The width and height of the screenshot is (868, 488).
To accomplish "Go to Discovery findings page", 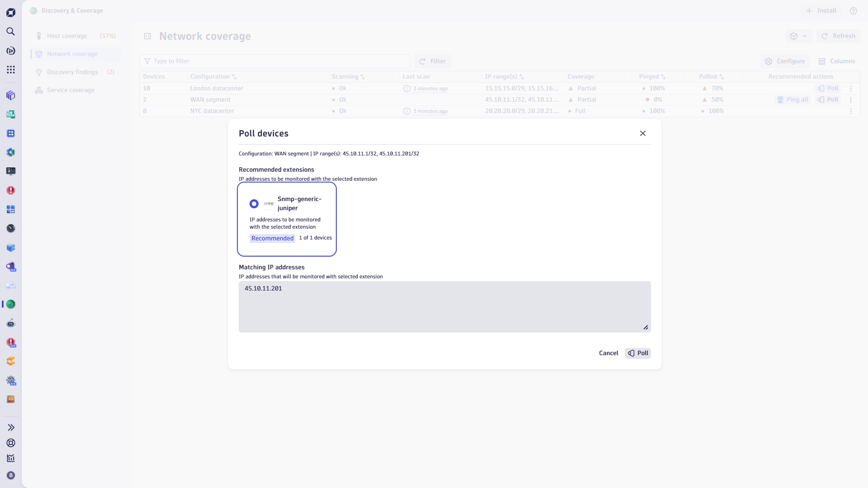I will (72, 72).
